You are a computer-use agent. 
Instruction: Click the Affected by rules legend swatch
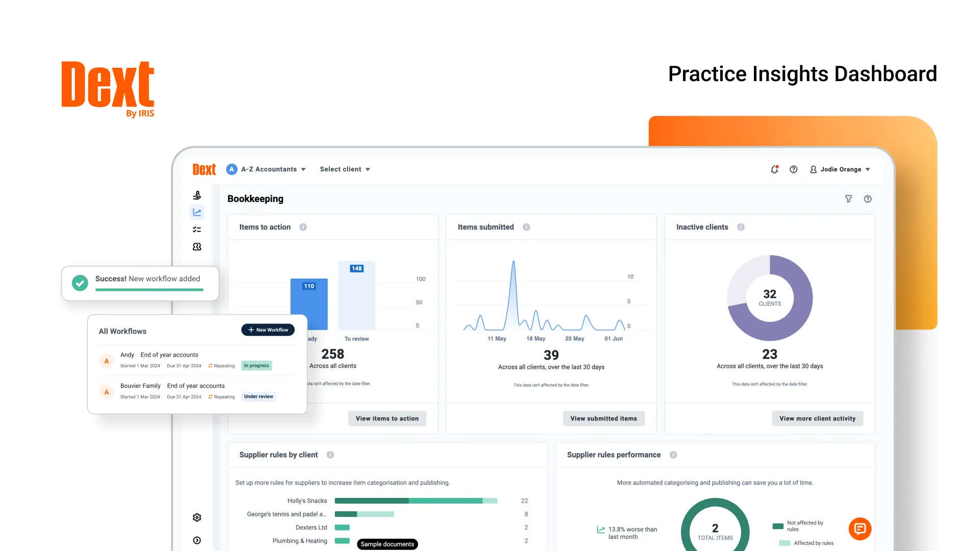pos(785,543)
